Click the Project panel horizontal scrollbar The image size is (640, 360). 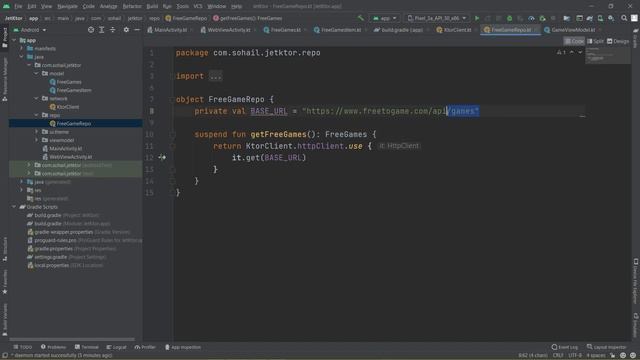pyautogui.click(x=72, y=339)
